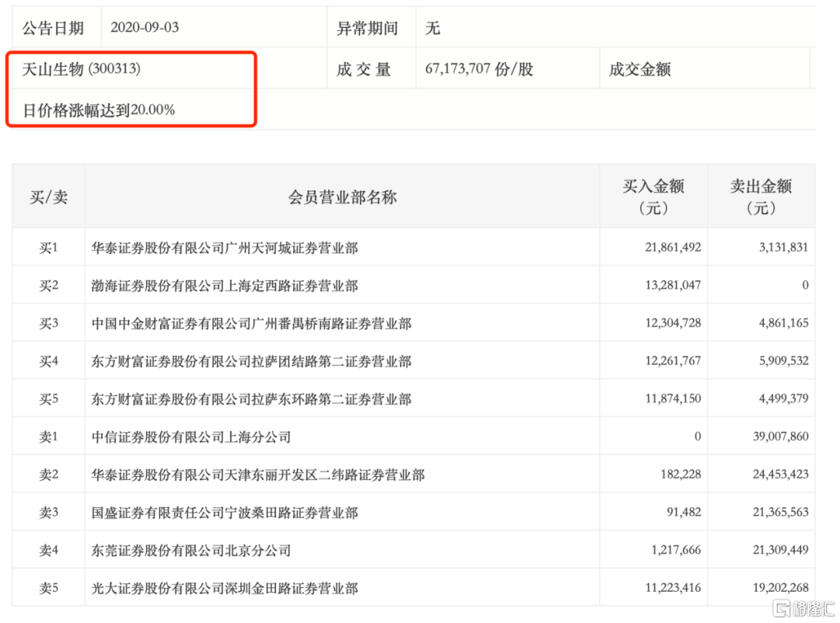
Task: Select the 买4 row label
Action: 49,362
